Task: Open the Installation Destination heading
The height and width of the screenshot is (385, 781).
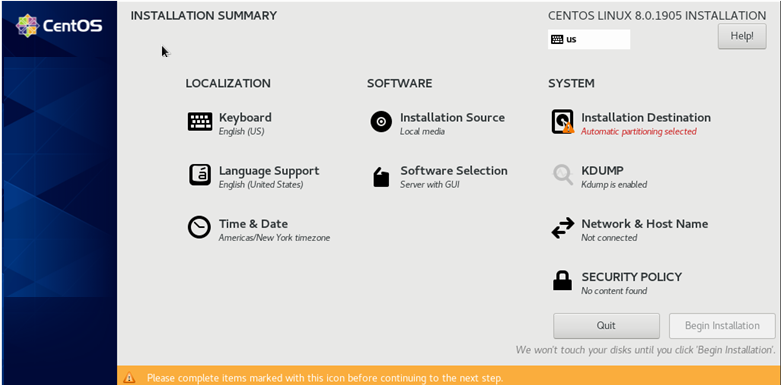Action: (646, 118)
